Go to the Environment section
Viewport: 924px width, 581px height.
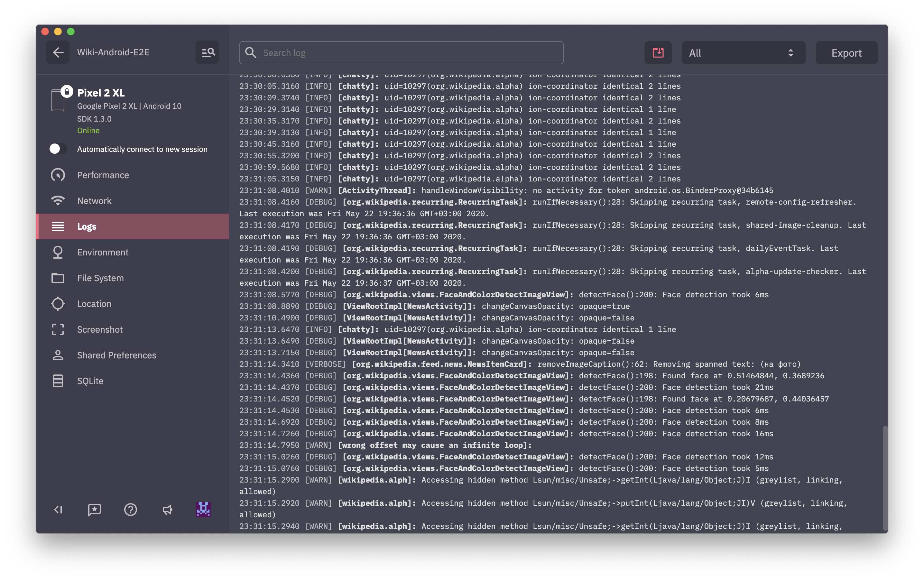[x=102, y=252]
